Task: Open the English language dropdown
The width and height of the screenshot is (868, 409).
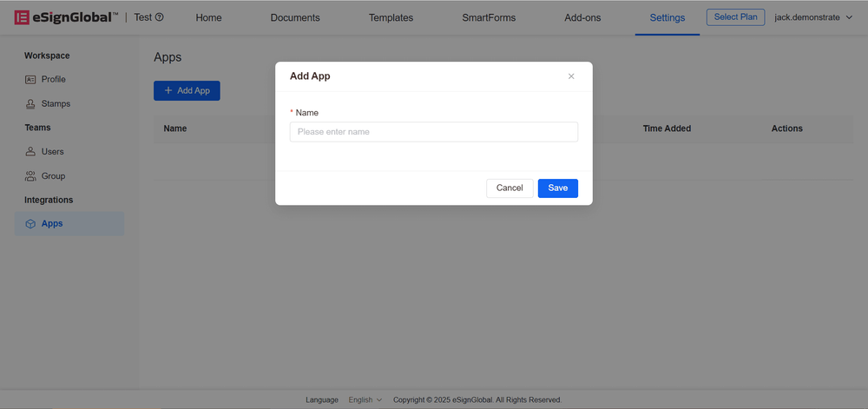Action: pos(365,399)
